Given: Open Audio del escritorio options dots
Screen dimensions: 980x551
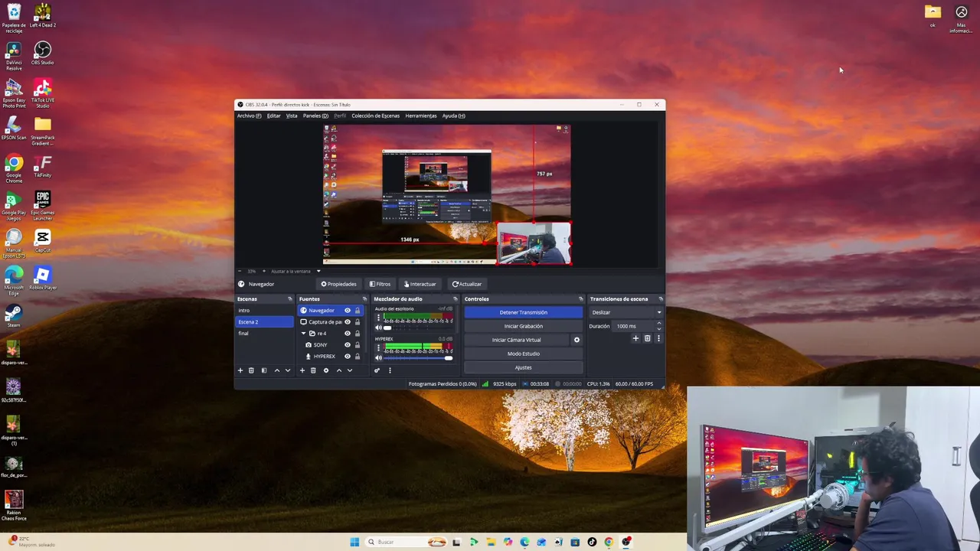Looking at the screenshot, I should point(378,318).
